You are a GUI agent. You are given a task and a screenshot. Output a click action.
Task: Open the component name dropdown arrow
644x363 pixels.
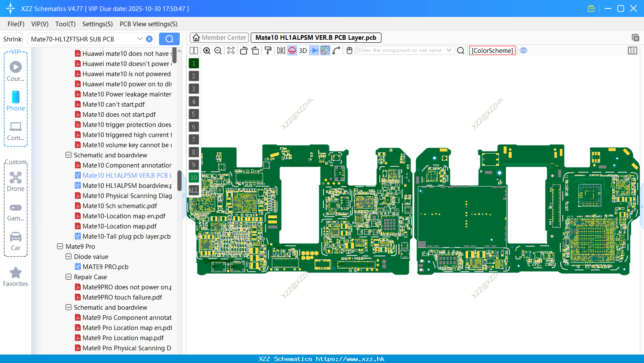click(x=449, y=50)
